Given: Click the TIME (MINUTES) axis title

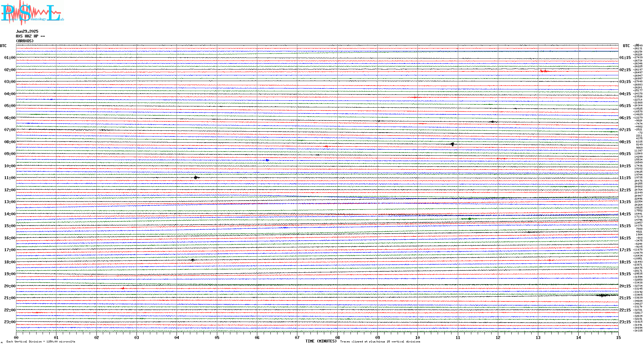Looking at the screenshot, I should coord(321,341).
